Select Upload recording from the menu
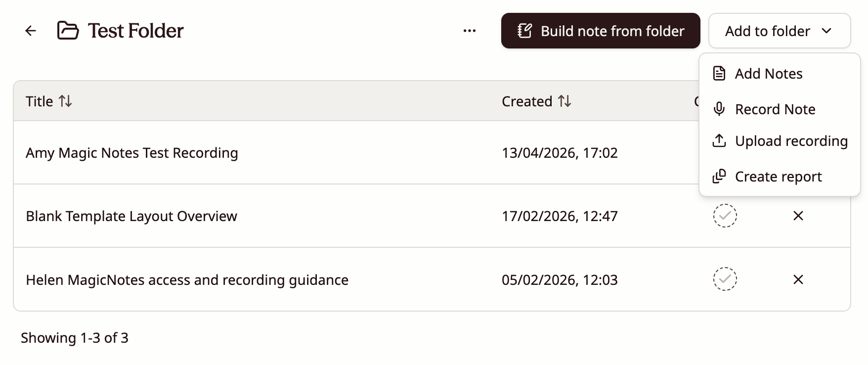868x365 pixels. coord(791,141)
